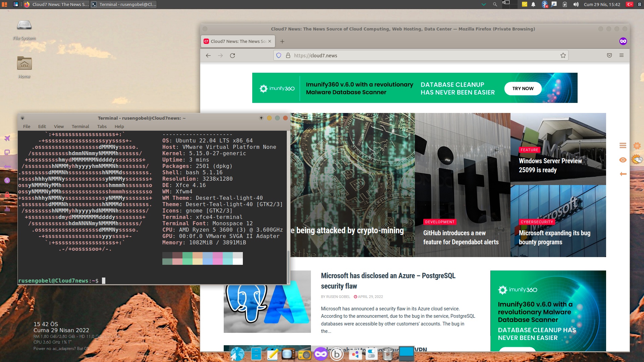Click the purple mask Firefox private icon in dock
Screen dimensions: 644x362
pos(321,354)
